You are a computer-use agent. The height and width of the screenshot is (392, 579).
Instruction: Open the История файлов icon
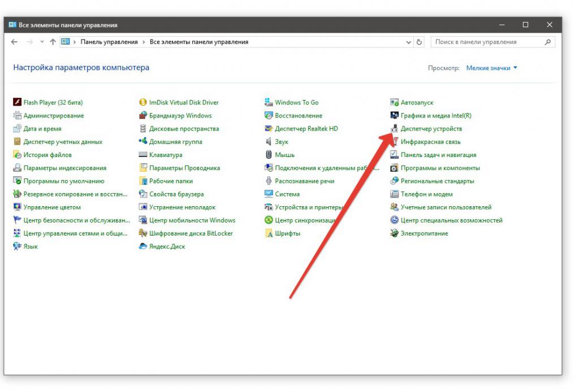(x=17, y=155)
